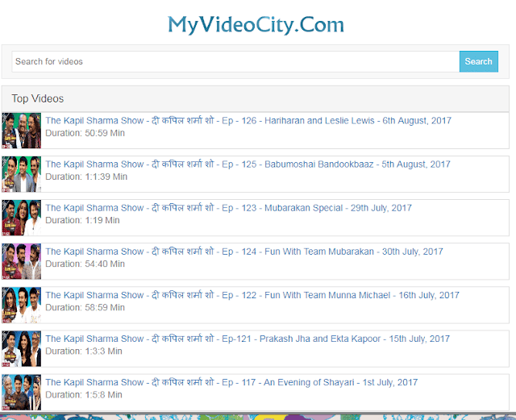
Task: Click the Duration: 50:59 Min text
Action: [85, 133]
